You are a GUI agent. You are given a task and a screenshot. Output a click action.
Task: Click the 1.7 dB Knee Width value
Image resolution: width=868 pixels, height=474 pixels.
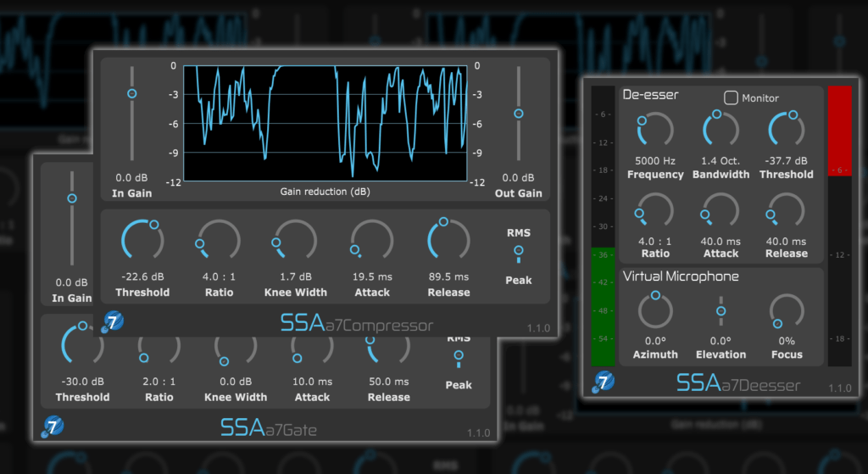click(296, 276)
